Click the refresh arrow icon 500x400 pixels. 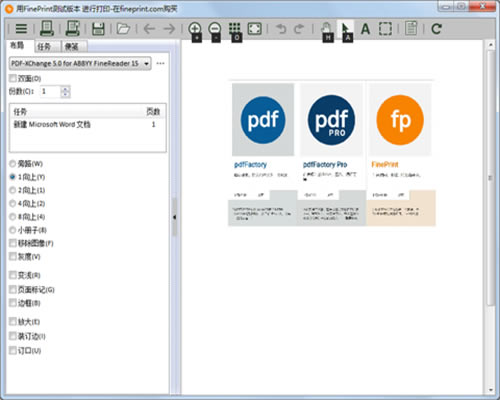tap(436, 29)
